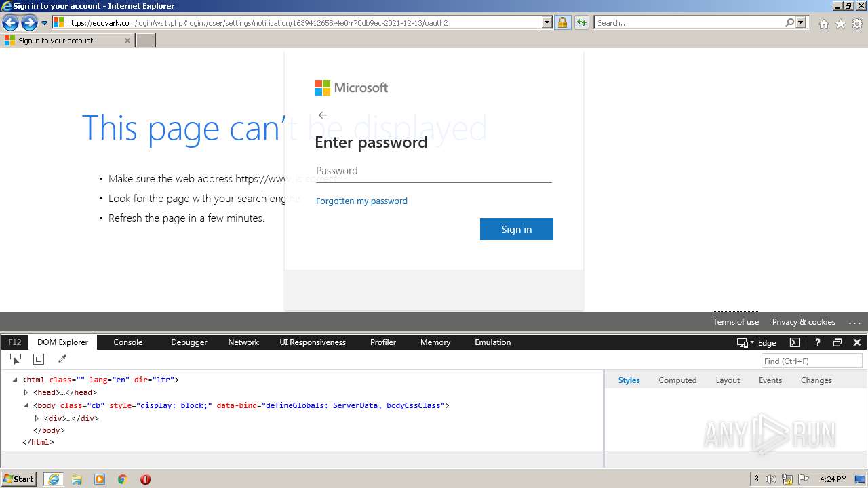Switch to the Memory tab
Image resolution: width=868 pixels, height=488 pixels.
[435, 342]
